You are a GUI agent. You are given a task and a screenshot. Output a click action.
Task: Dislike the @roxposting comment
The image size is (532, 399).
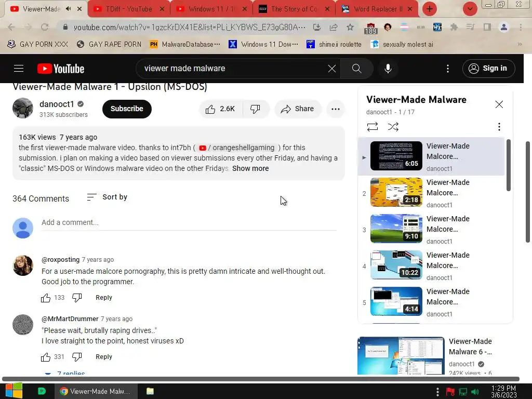pyautogui.click(x=77, y=298)
